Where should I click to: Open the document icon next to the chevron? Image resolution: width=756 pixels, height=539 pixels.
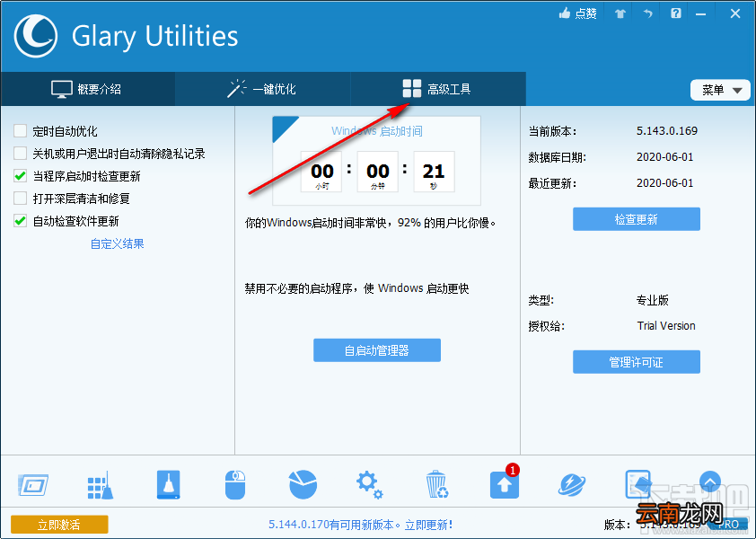click(x=637, y=484)
